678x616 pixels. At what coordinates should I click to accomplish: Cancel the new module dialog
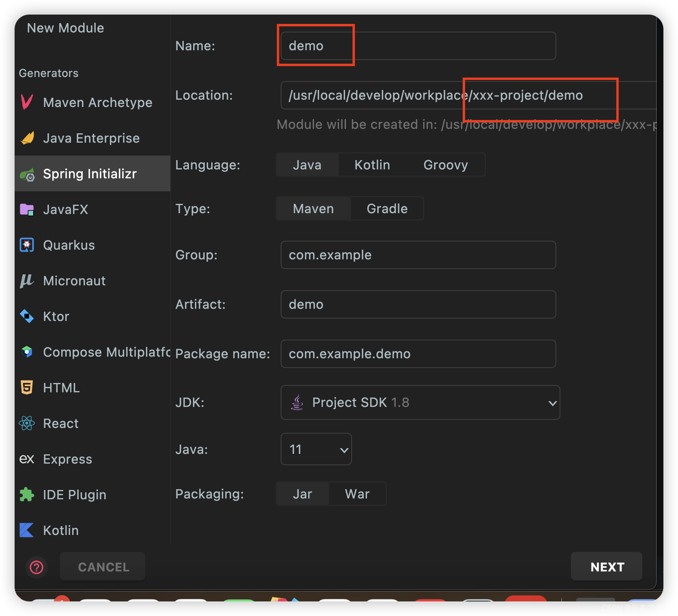102,567
